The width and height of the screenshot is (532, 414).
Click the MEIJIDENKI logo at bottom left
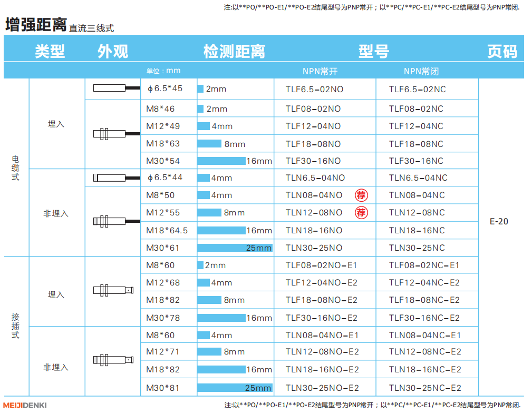coord(25,405)
